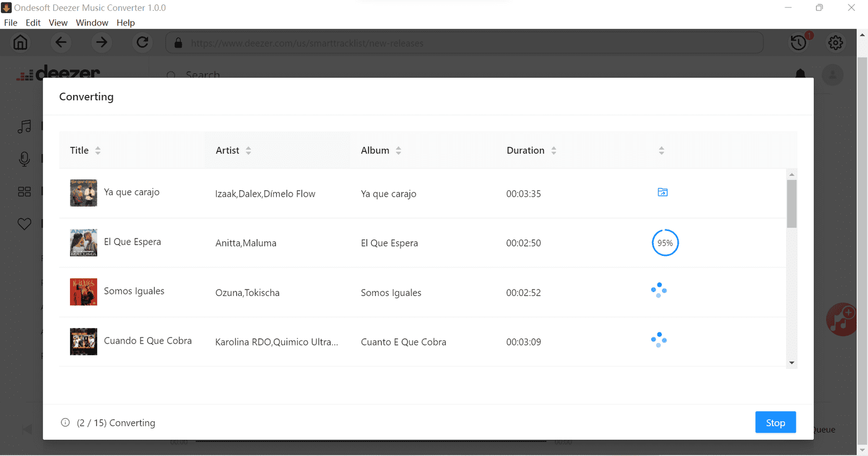Click the waiting spinner for Cuando E Que Cobra
Image resolution: width=868 pixels, height=456 pixels.
coord(659,339)
